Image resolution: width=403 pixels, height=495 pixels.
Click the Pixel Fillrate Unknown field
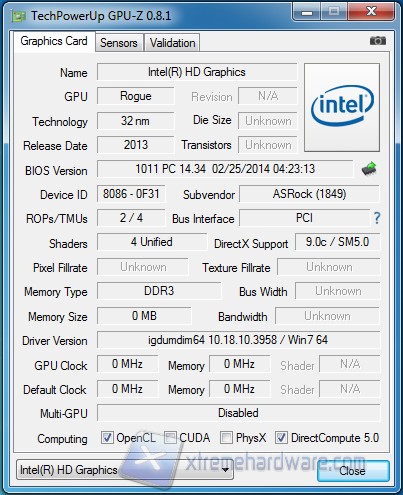click(143, 267)
